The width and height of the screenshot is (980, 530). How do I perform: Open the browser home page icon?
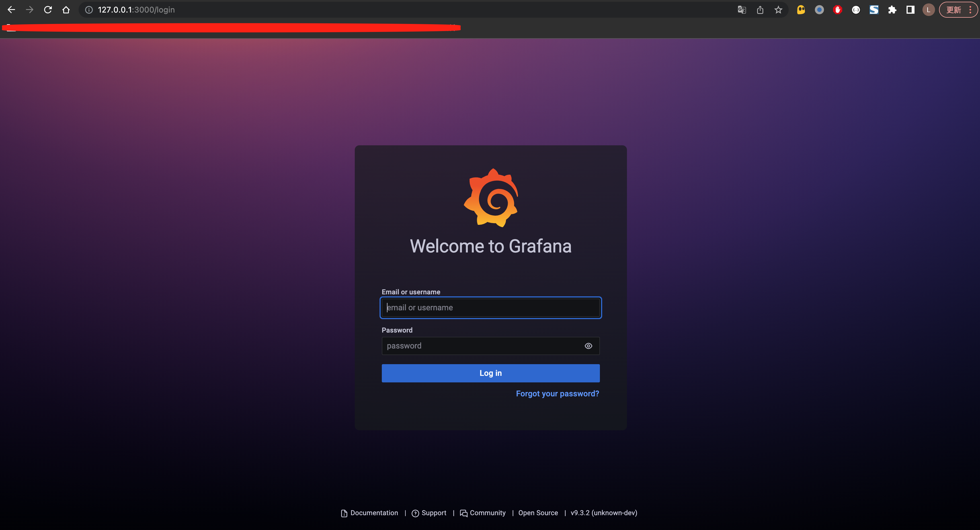[x=66, y=10]
